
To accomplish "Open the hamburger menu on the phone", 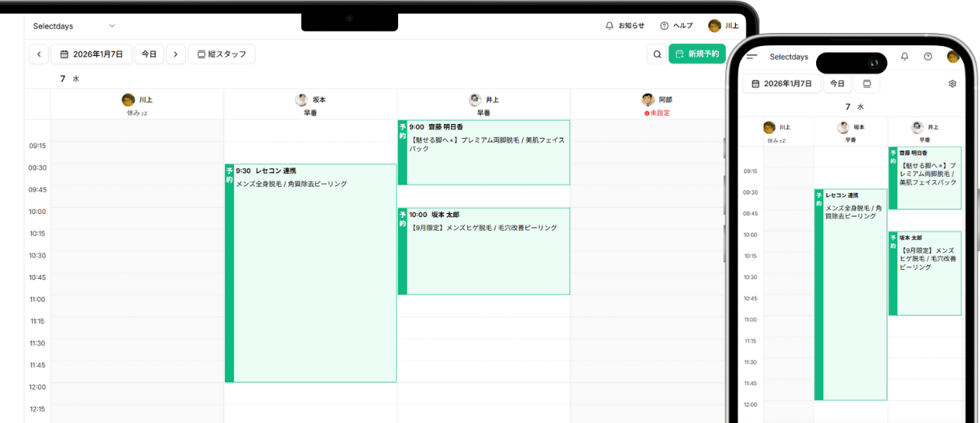I will click(752, 57).
